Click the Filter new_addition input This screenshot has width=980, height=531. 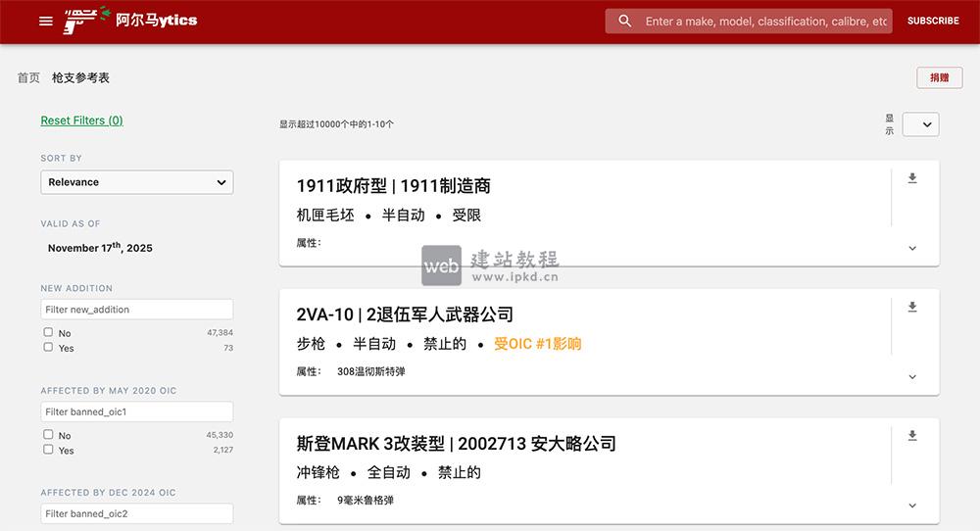coord(137,310)
